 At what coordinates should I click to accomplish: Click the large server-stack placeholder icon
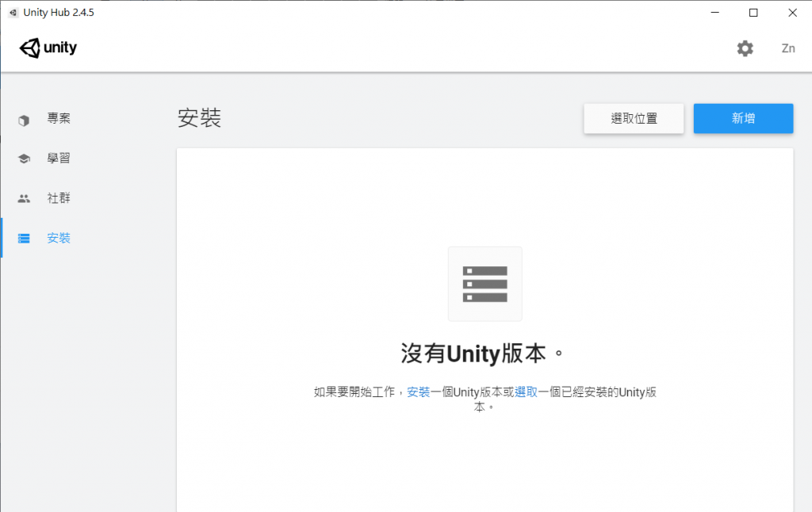(485, 284)
